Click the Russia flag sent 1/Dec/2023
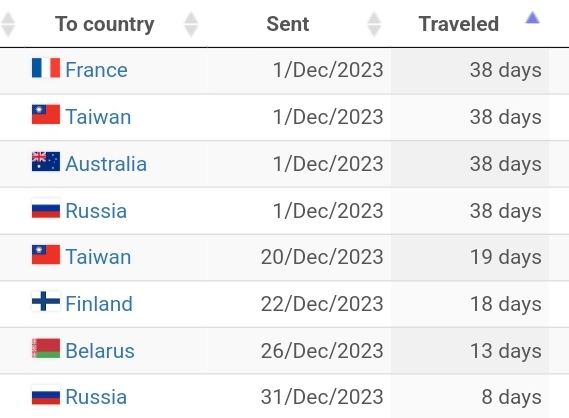Image resolution: width=569 pixels, height=418 pixels. pyautogui.click(x=46, y=208)
